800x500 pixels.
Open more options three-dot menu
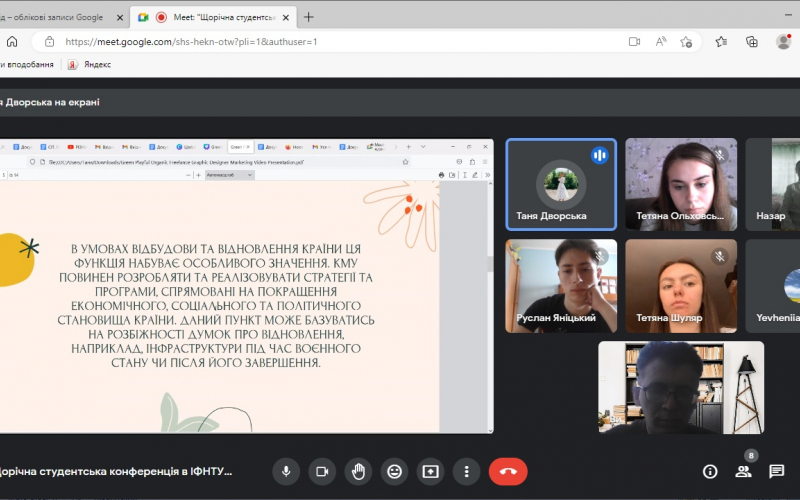click(x=466, y=471)
